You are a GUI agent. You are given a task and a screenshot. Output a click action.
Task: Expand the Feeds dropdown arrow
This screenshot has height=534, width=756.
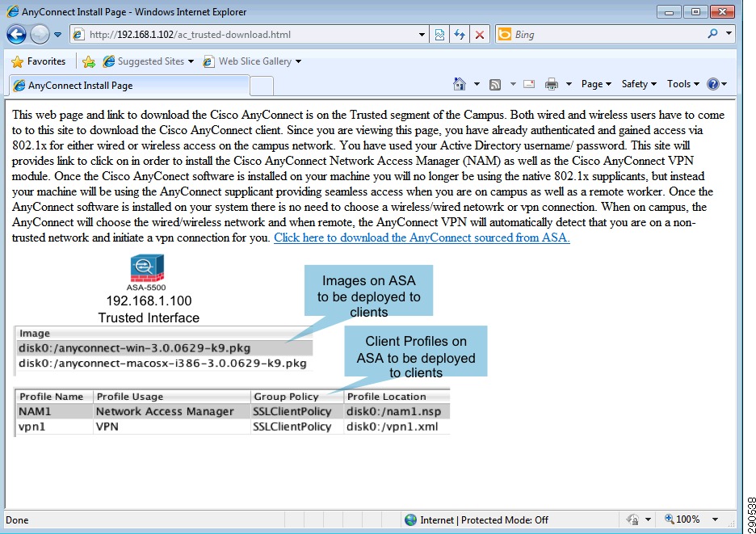[513, 84]
